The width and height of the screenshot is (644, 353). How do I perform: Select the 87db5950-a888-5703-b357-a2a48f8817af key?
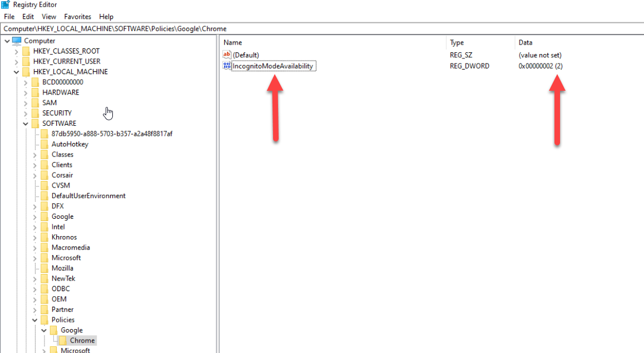[x=112, y=134]
